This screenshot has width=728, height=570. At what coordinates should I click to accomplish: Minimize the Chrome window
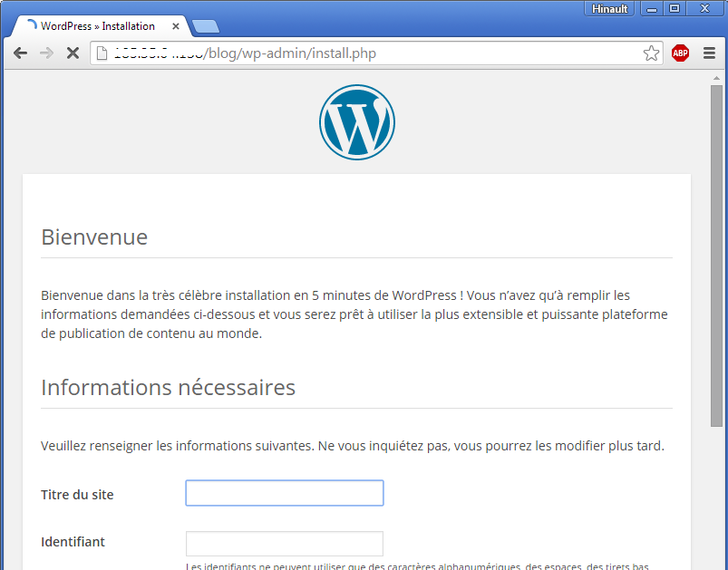[653, 8]
